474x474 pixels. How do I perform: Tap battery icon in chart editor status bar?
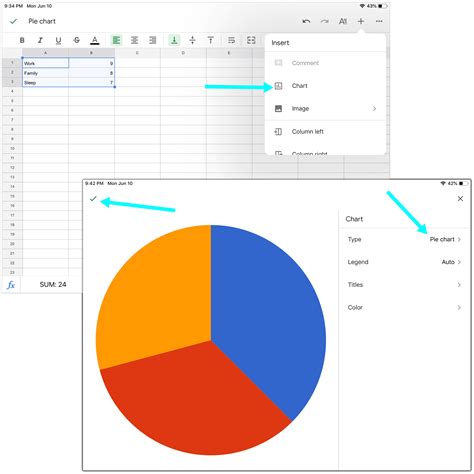click(x=464, y=183)
